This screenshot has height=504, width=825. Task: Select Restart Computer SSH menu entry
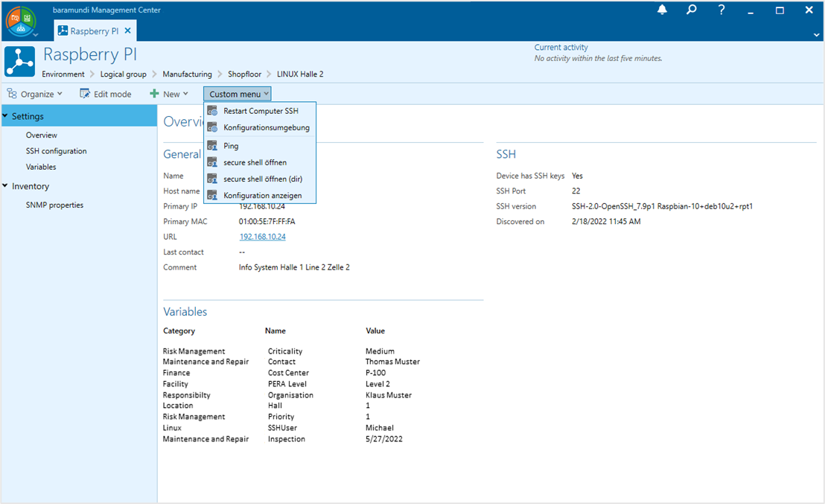(260, 111)
